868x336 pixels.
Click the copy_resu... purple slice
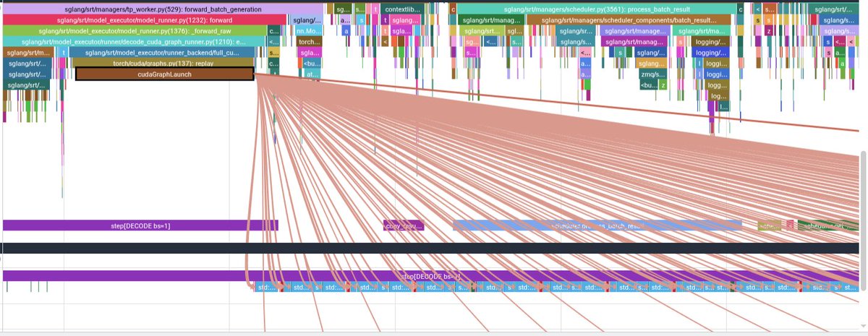pos(404,225)
